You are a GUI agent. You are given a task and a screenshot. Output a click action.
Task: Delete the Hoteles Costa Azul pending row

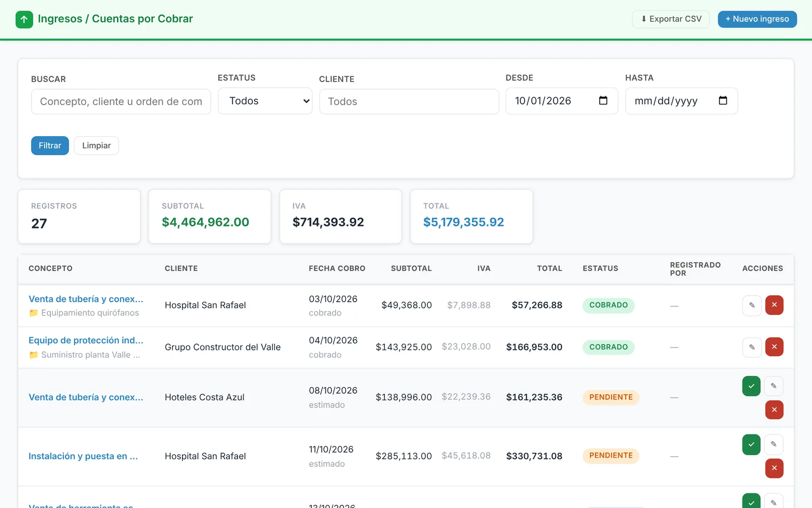[x=774, y=409]
